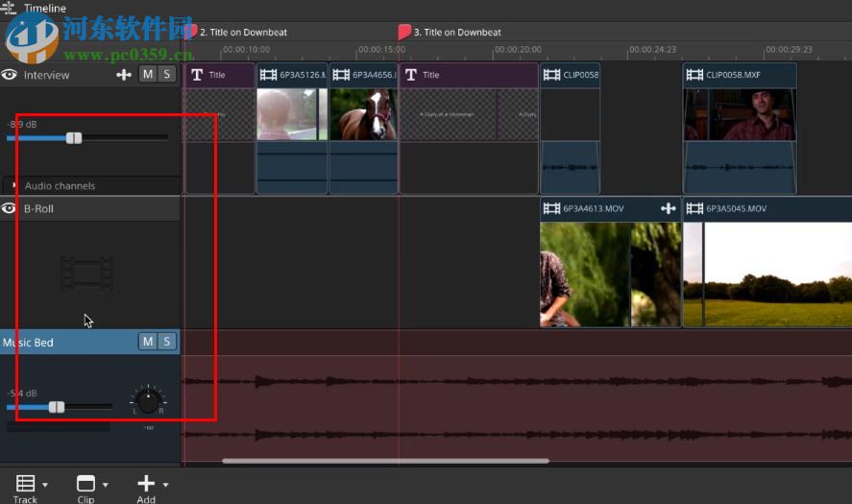Click the ruler at 00:00:24:23
The image size is (852, 504).
pos(652,49)
